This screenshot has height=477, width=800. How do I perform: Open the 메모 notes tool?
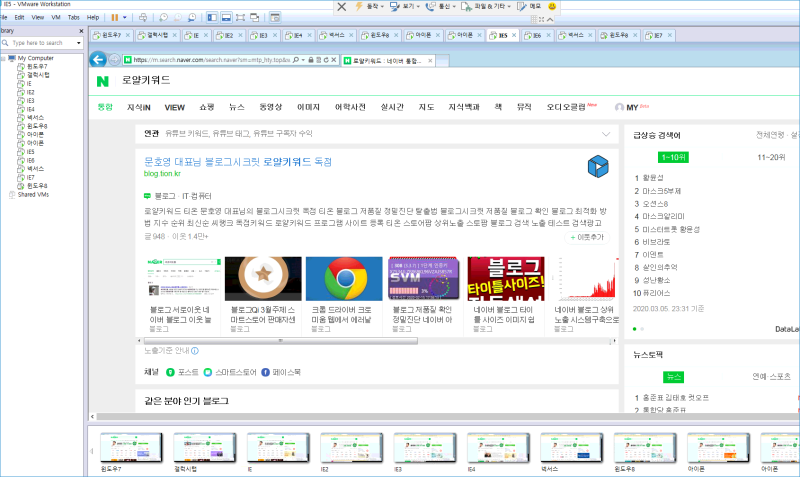(530, 6)
